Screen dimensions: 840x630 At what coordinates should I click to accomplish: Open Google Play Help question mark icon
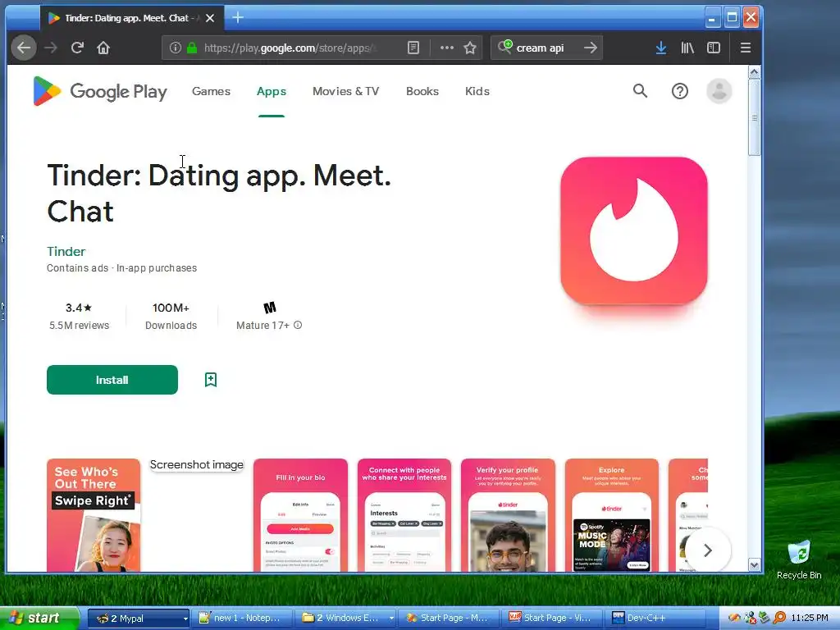click(680, 91)
